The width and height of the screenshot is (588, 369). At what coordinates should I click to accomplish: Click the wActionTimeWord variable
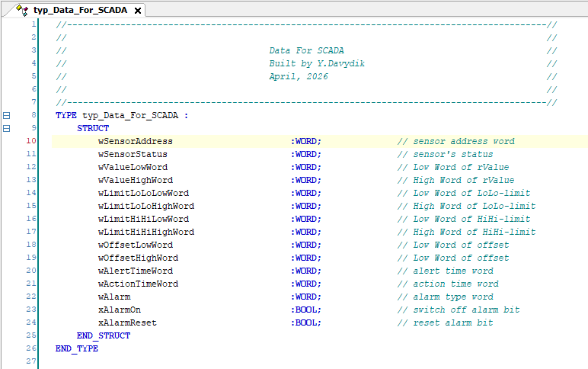tap(138, 284)
